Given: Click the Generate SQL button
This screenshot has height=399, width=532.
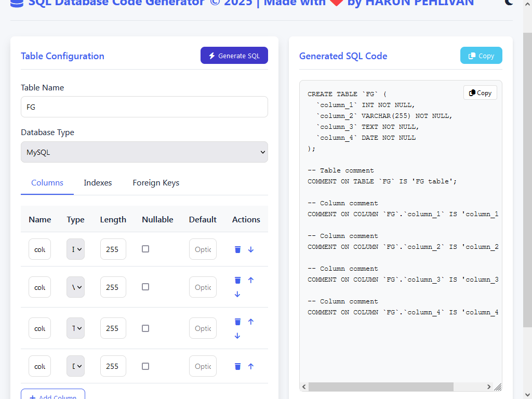Looking at the screenshot, I should (234, 55).
